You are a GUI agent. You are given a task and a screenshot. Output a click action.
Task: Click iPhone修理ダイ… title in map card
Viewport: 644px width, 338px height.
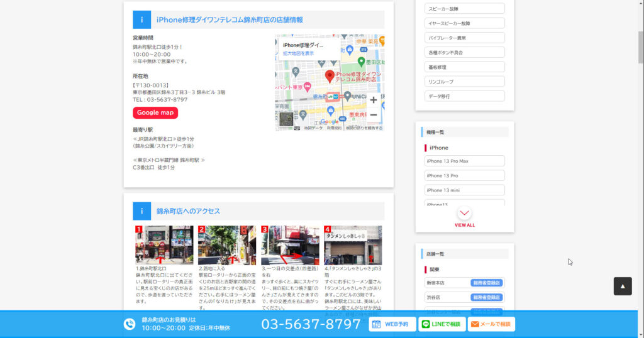(303, 45)
